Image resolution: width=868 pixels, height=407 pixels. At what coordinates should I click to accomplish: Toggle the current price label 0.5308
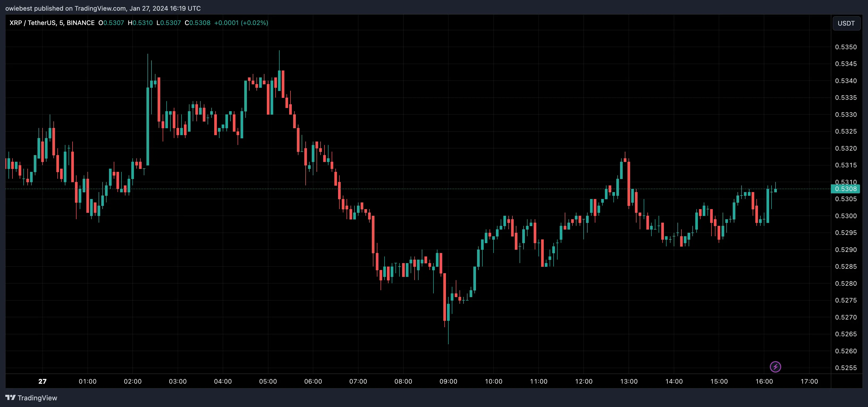846,189
